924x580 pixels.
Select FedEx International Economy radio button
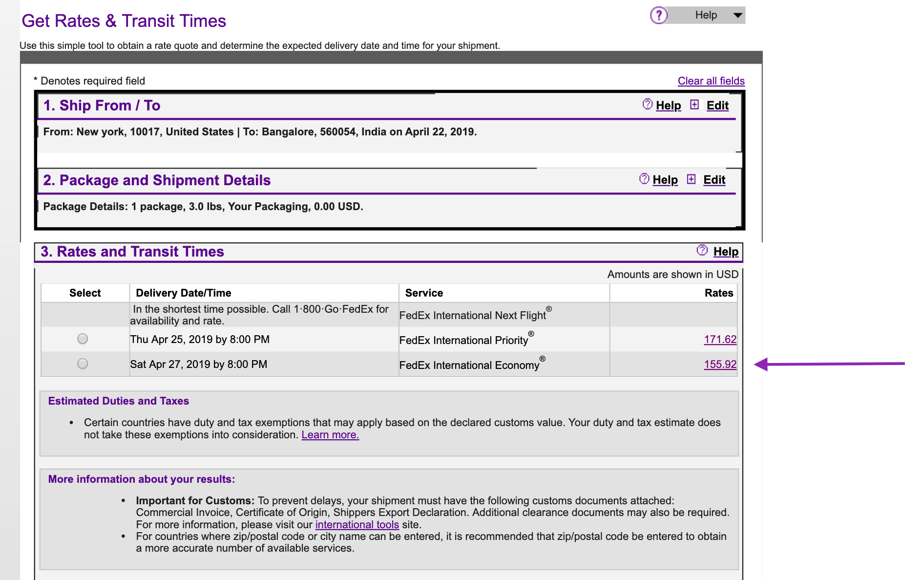pyautogui.click(x=83, y=364)
